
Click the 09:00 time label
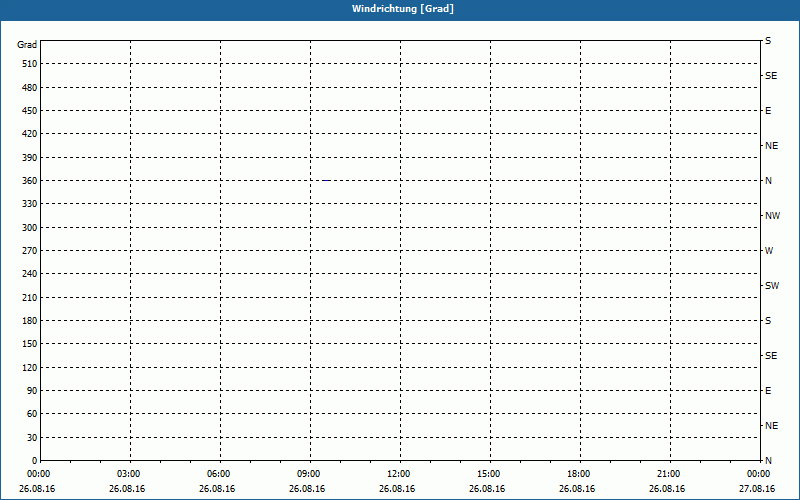(x=309, y=474)
